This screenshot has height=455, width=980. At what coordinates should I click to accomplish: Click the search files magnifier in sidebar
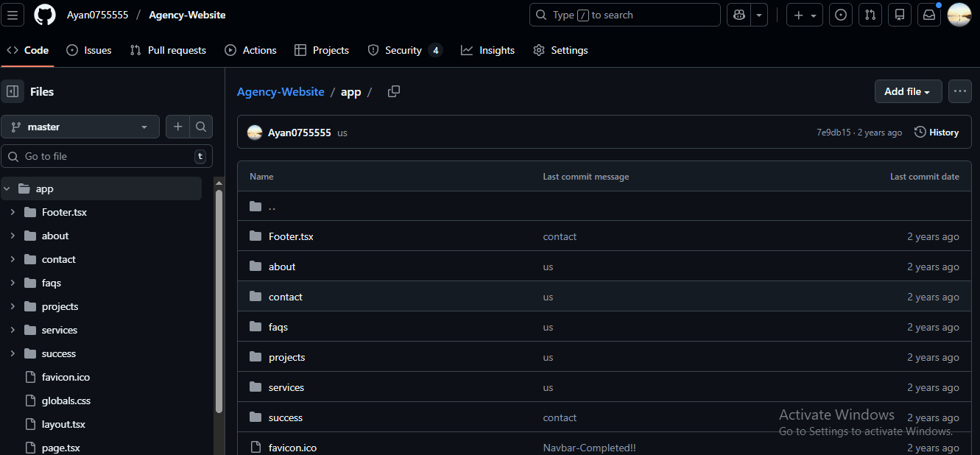(201, 127)
